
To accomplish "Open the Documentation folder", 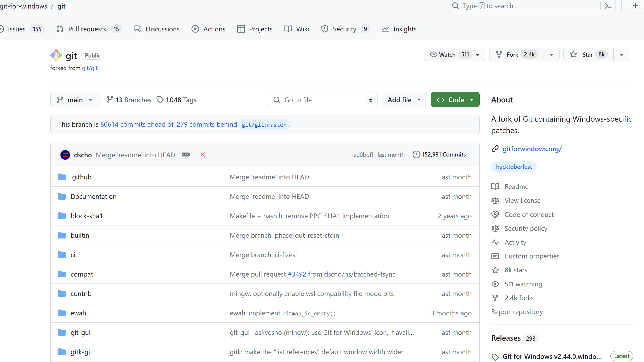I will [93, 196].
